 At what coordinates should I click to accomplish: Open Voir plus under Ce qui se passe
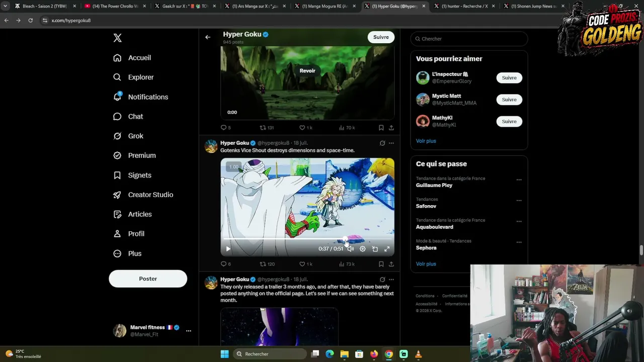[x=426, y=264]
